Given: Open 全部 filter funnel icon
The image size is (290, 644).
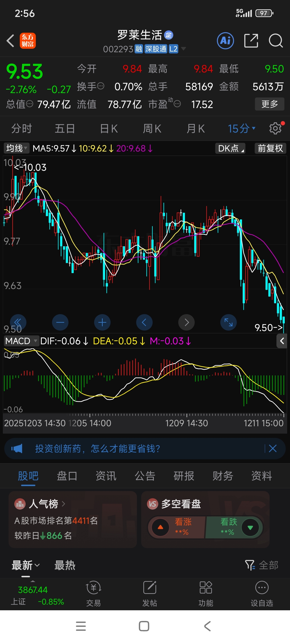Looking at the screenshot, I should (x=250, y=565).
